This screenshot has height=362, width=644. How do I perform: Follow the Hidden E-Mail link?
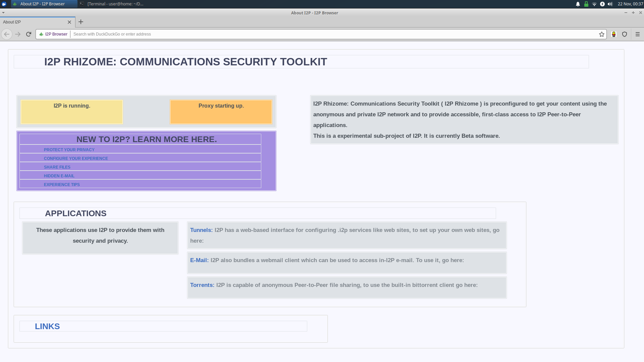click(59, 176)
